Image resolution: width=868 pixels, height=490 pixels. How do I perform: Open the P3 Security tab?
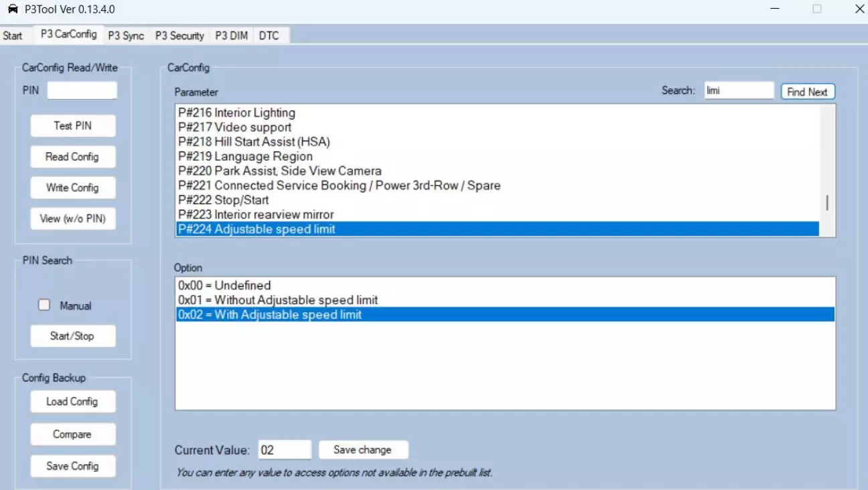179,36
